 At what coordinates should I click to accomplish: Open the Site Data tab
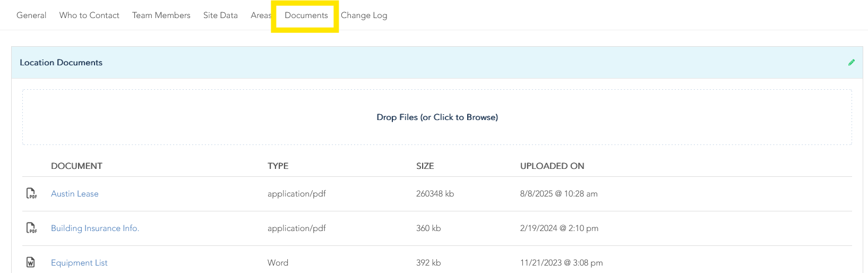click(x=220, y=15)
